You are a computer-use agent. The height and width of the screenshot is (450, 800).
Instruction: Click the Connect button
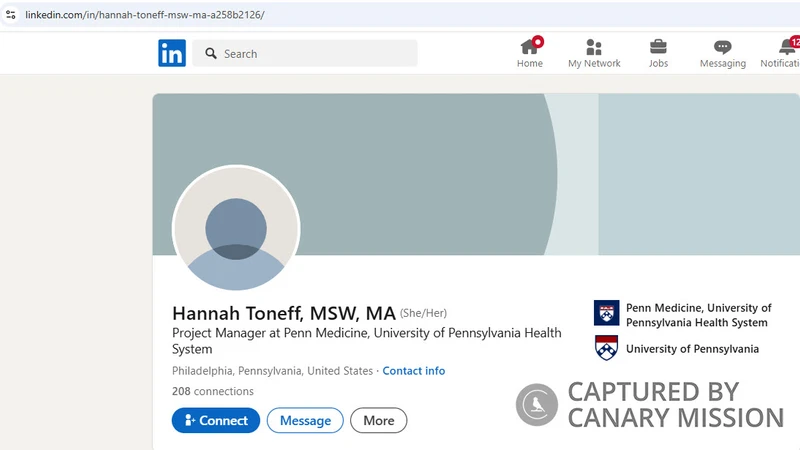pos(216,420)
